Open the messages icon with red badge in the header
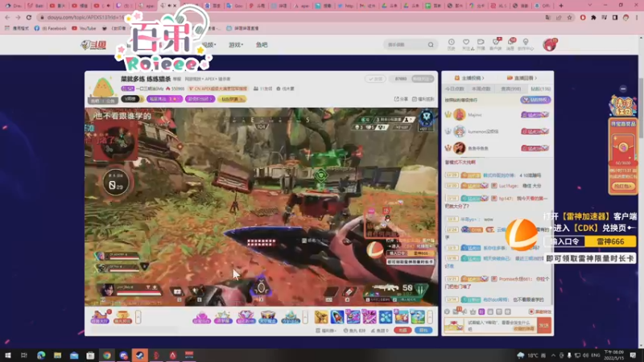644x362 pixels. coord(510,44)
